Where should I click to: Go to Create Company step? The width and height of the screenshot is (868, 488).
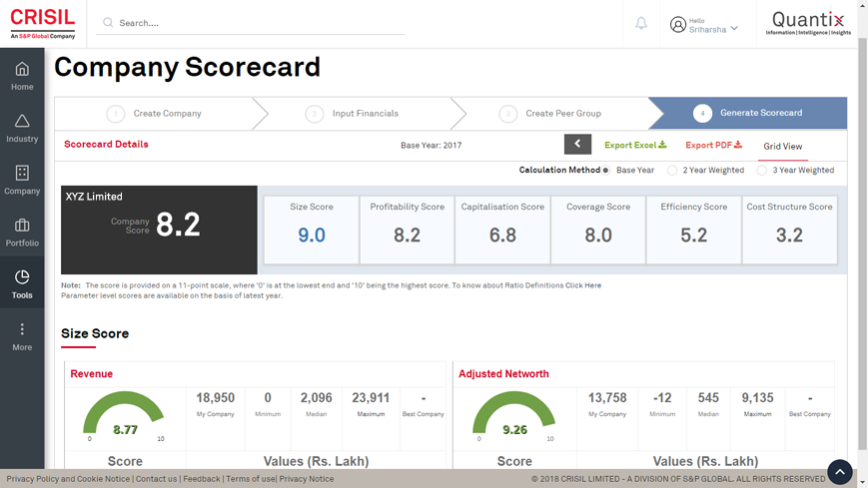(155, 114)
